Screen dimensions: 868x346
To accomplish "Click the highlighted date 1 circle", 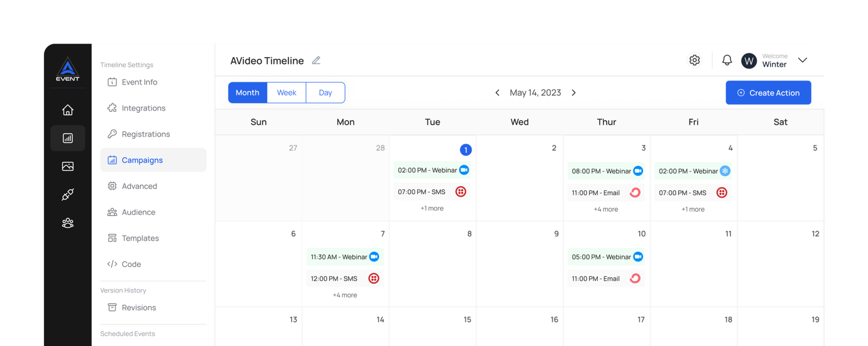I will tap(465, 150).
